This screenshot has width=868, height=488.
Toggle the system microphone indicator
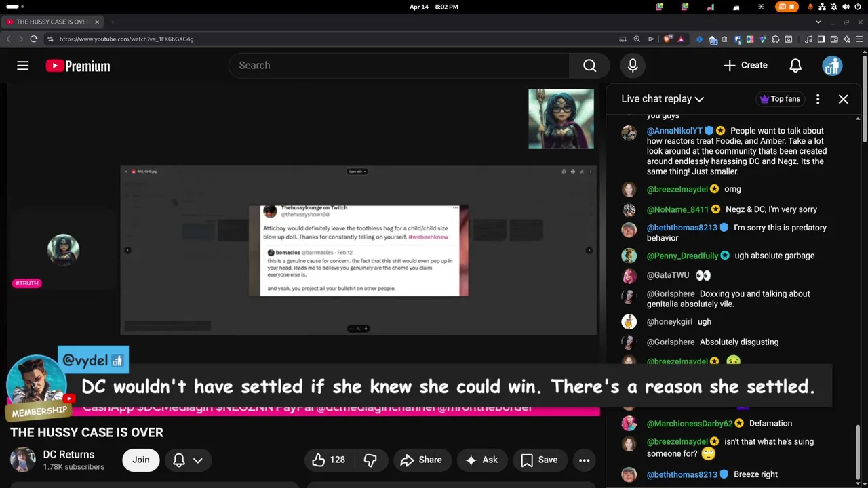pyautogui.click(x=810, y=7)
